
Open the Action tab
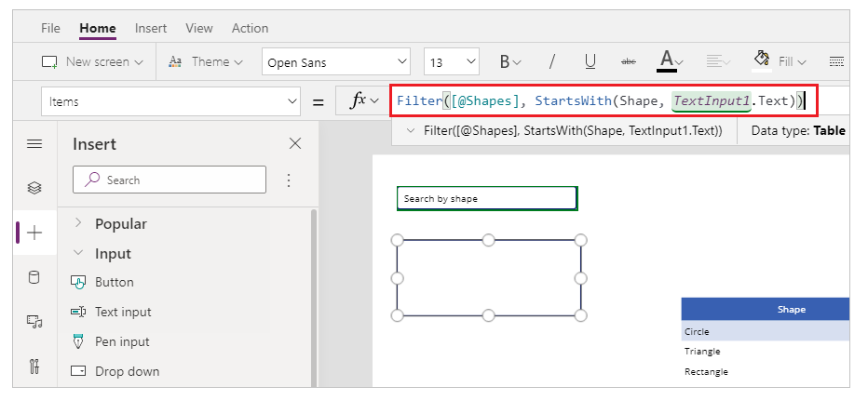[250, 28]
